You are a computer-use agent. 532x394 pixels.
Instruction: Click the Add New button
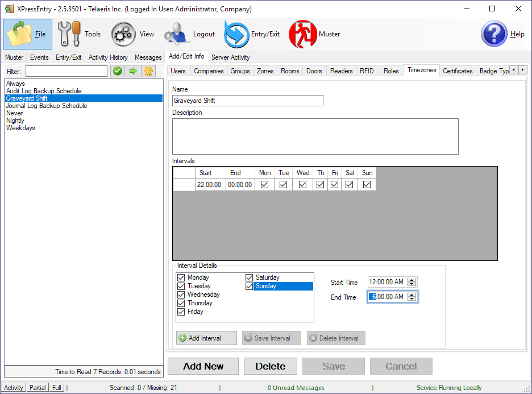pyautogui.click(x=203, y=366)
